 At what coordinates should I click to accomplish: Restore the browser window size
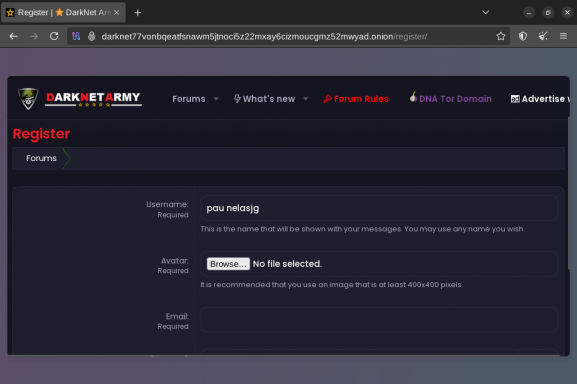548,13
